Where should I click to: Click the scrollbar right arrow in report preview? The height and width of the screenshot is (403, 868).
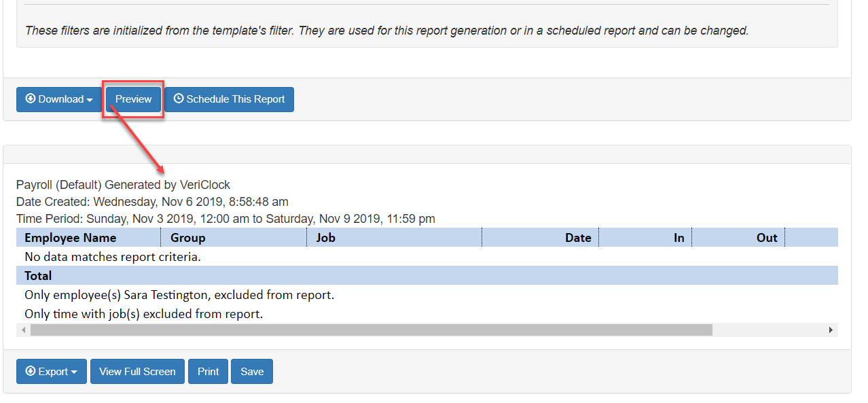point(830,330)
